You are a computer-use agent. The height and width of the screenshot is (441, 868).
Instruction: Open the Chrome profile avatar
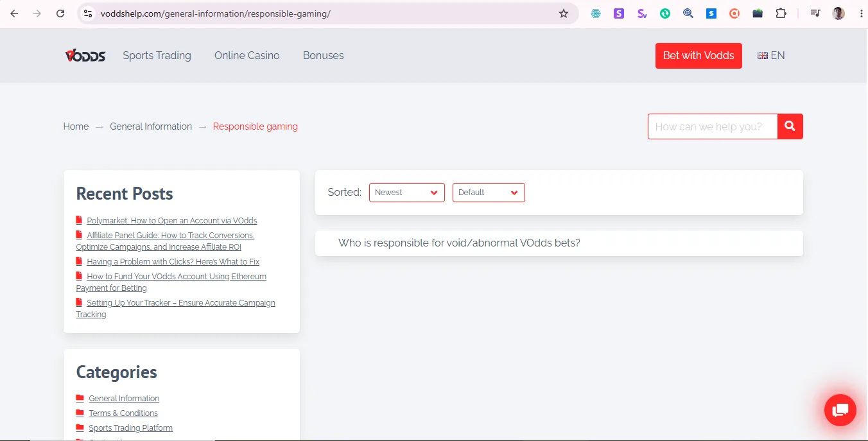pos(838,13)
